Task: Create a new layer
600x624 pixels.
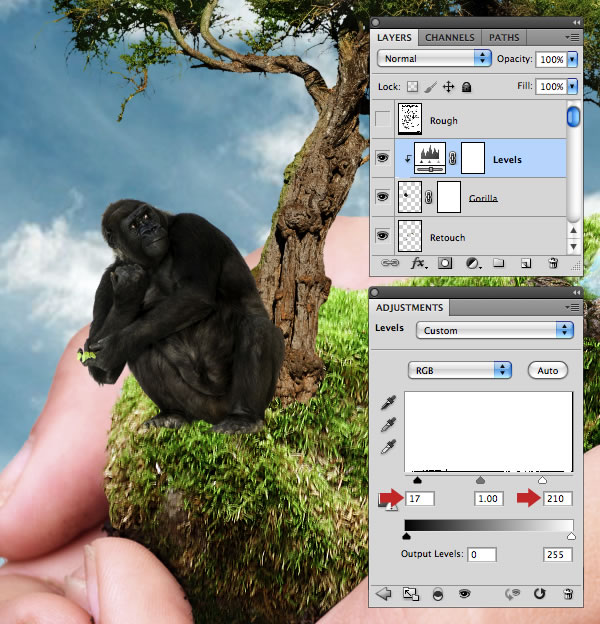Action: (526, 263)
